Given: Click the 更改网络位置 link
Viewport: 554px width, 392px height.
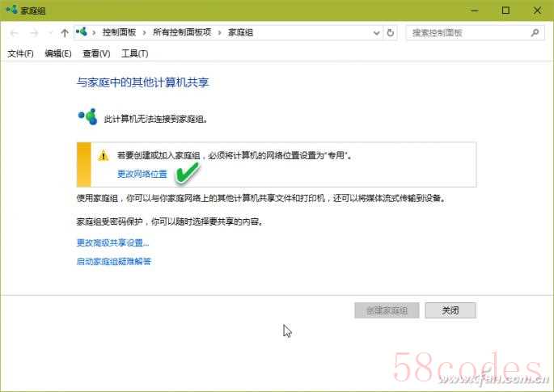Looking at the screenshot, I should [x=142, y=174].
